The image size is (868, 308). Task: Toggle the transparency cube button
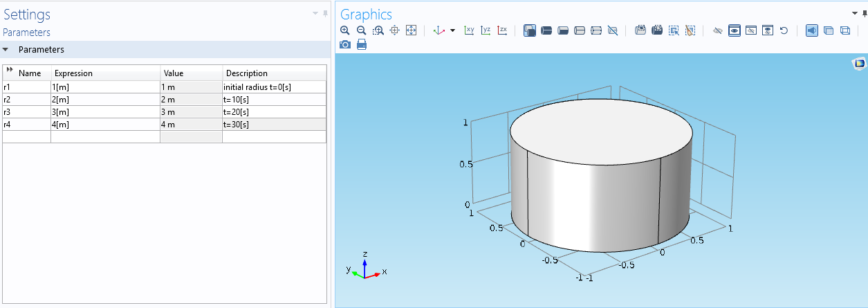829,30
